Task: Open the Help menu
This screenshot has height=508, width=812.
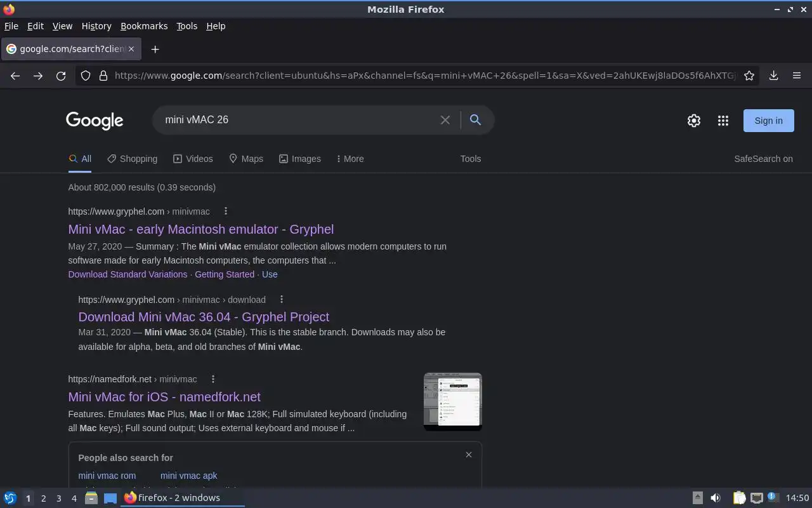Action: [216, 26]
